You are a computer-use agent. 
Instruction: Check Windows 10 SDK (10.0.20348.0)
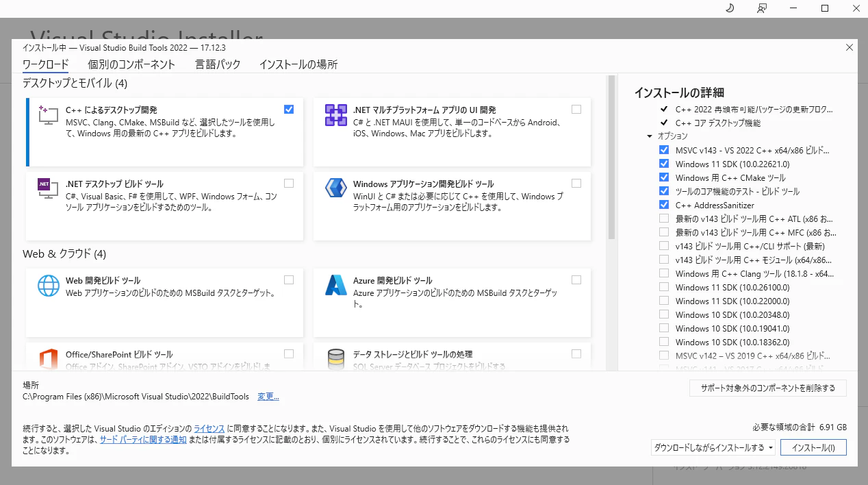(664, 314)
